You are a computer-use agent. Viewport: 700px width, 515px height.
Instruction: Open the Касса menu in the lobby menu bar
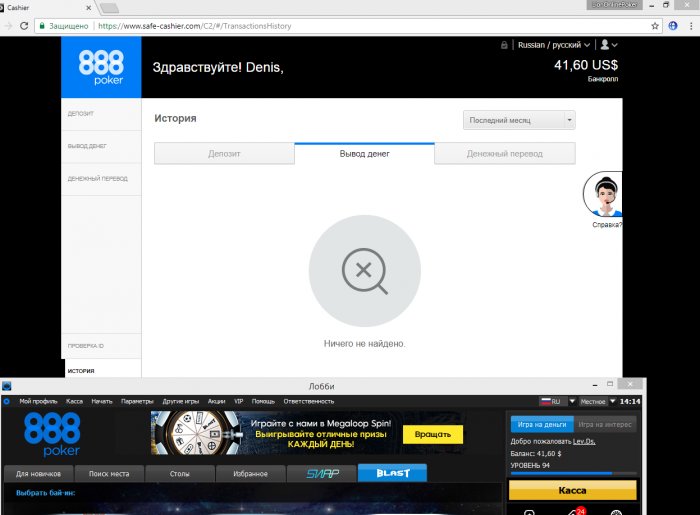click(x=75, y=401)
